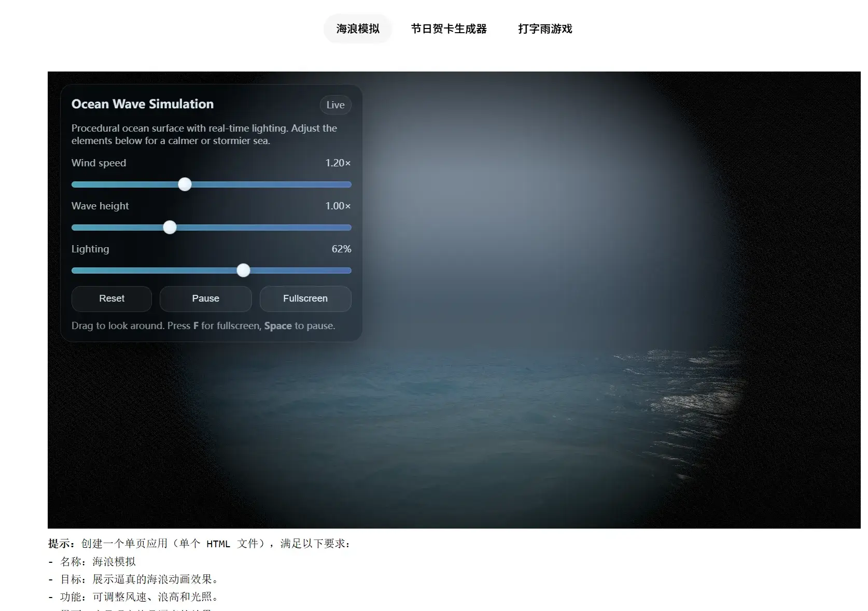868x611 pixels.
Task: Click the Live status badge
Action: pos(335,105)
